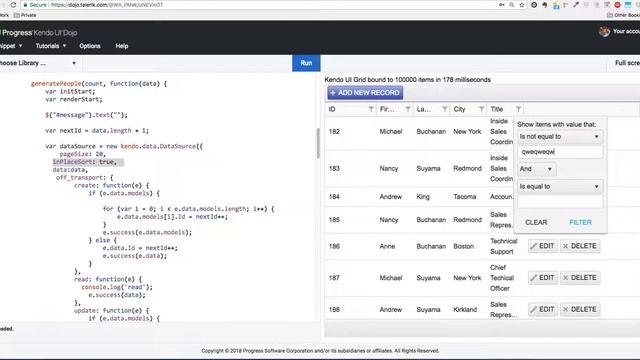Delete Michael Suyama row 187
The height and width of the screenshot is (360, 640).
pos(580,278)
